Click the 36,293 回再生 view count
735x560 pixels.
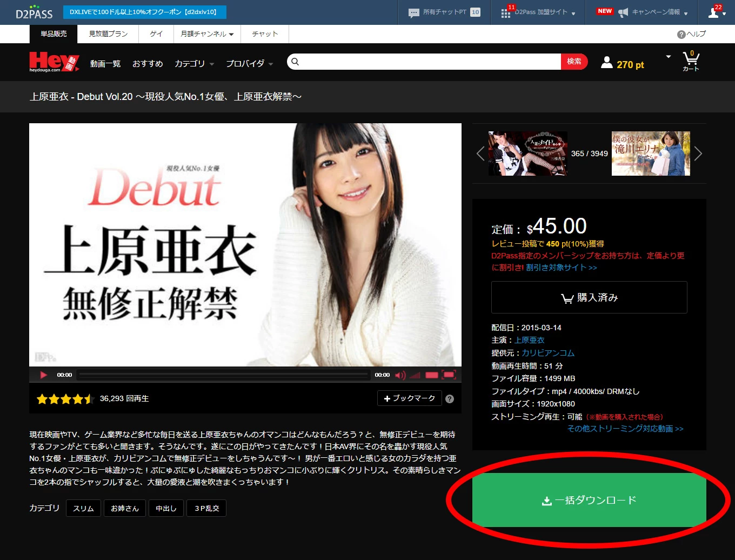click(124, 398)
